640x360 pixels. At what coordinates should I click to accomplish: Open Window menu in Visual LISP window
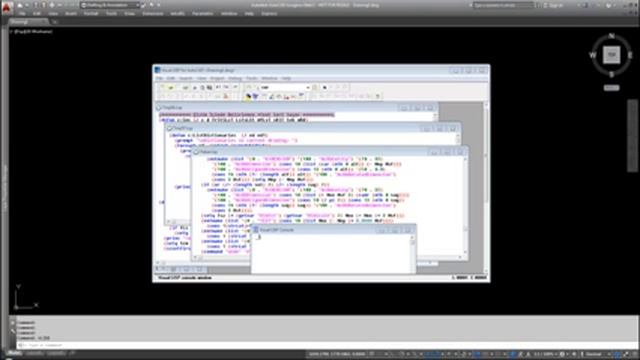tap(269, 78)
